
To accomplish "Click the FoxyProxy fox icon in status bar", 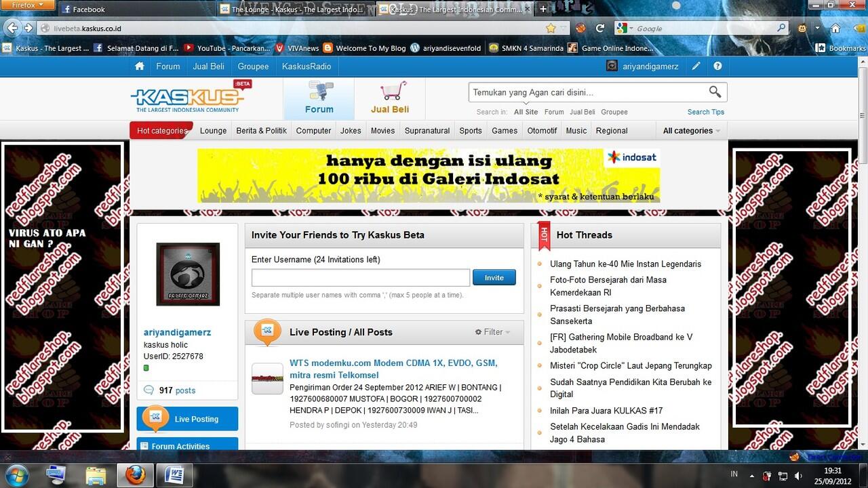I will click(x=794, y=457).
